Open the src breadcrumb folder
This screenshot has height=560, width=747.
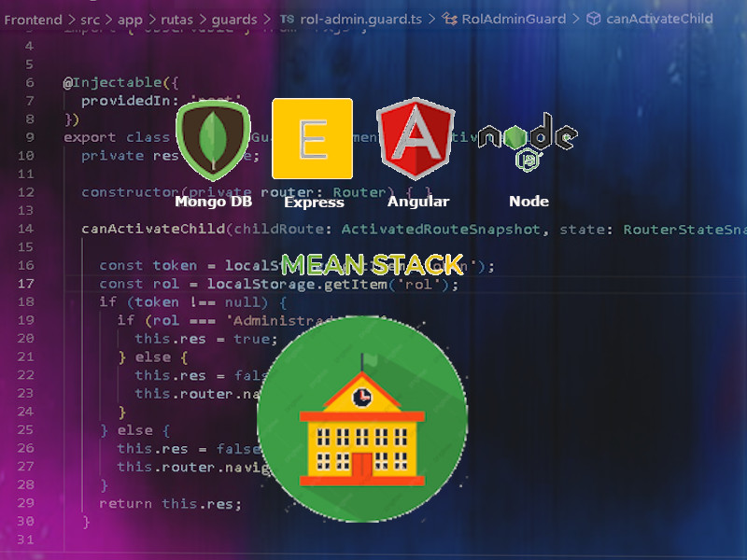coord(90,20)
